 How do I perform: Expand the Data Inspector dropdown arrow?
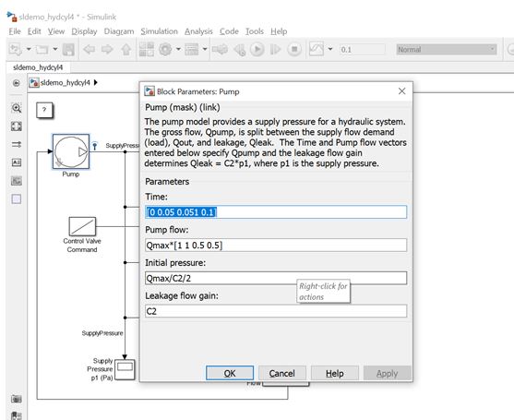(330, 50)
